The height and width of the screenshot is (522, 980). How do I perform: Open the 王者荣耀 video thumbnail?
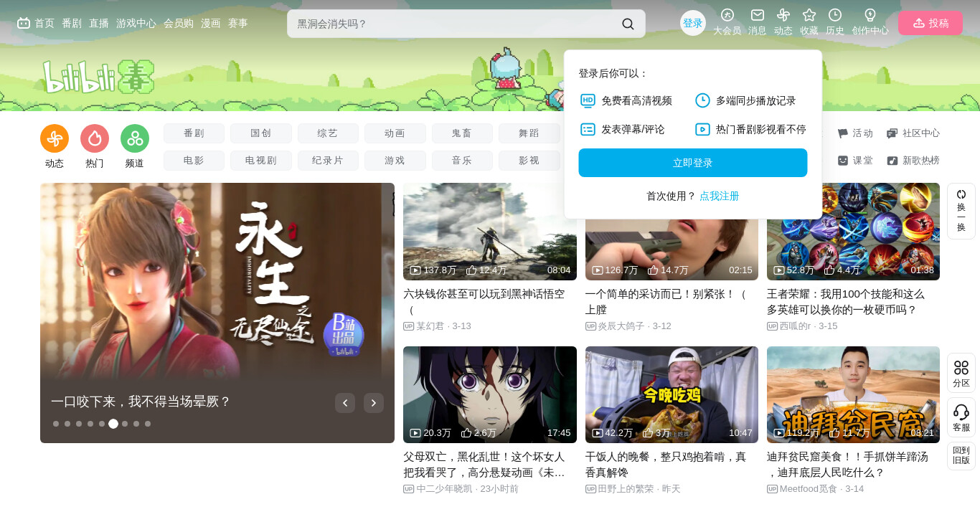point(853,232)
